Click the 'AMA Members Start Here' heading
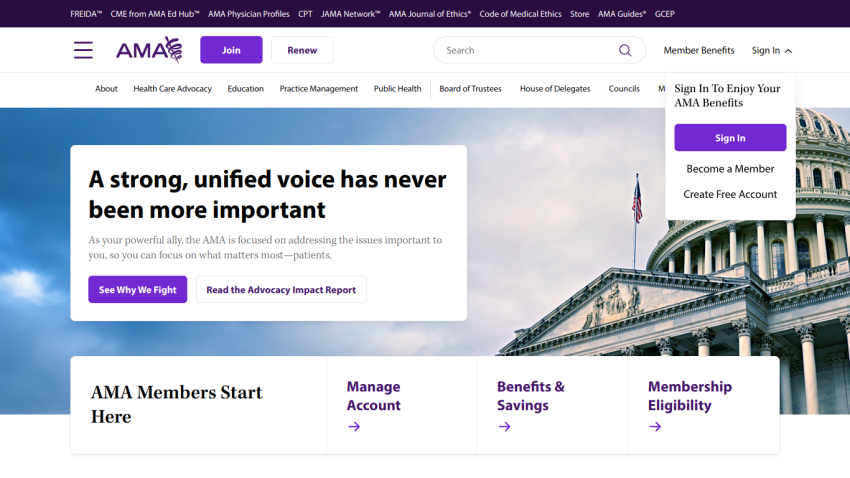 coord(177,404)
